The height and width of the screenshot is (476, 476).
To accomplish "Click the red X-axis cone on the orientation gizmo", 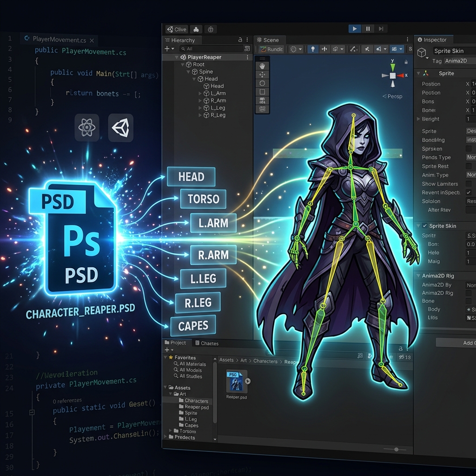I will [401, 75].
